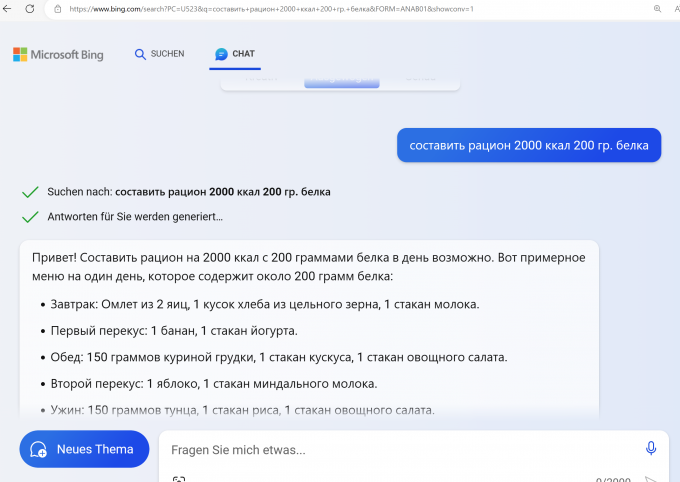This screenshot has width=680, height=482.
Task: Click the send arrow icon in the chat box
Action: [x=651, y=478]
